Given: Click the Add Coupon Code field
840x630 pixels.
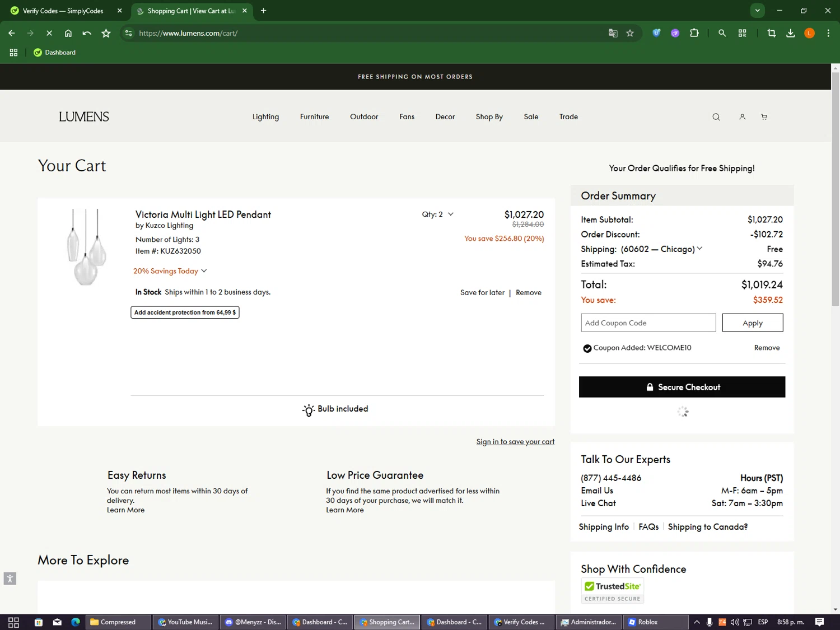Looking at the screenshot, I should (648, 323).
